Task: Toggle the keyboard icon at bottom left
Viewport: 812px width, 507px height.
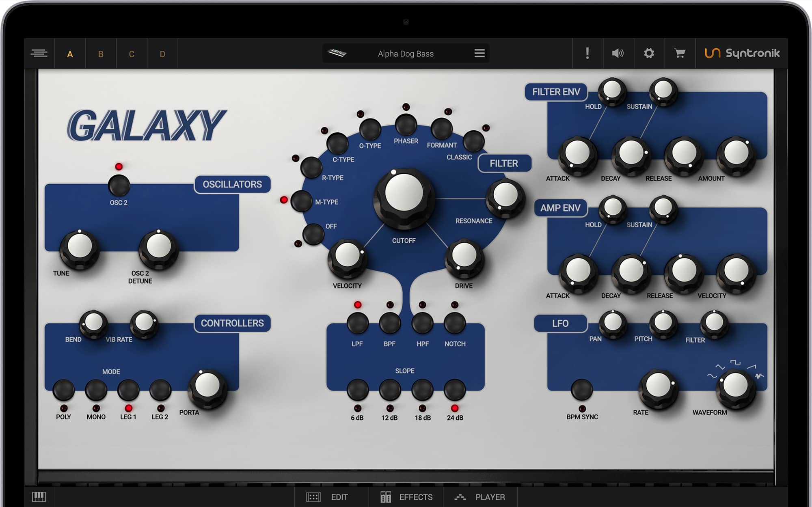Action: pyautogui.click(x=39, y=496)
